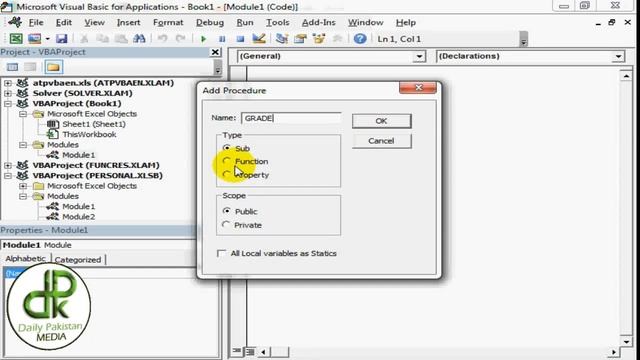
Task: Select the Public scope radio button
Action: coord(227,211)
